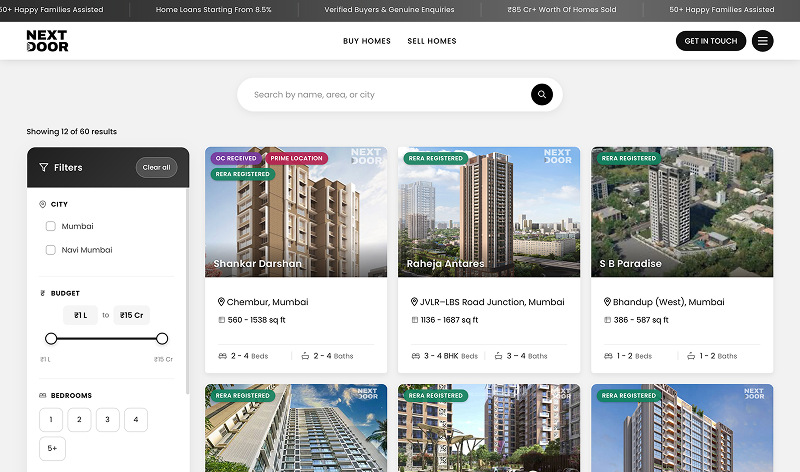800x472 pixels.
Task: Click minimum budget slider handle
Action: click(51, 338)
